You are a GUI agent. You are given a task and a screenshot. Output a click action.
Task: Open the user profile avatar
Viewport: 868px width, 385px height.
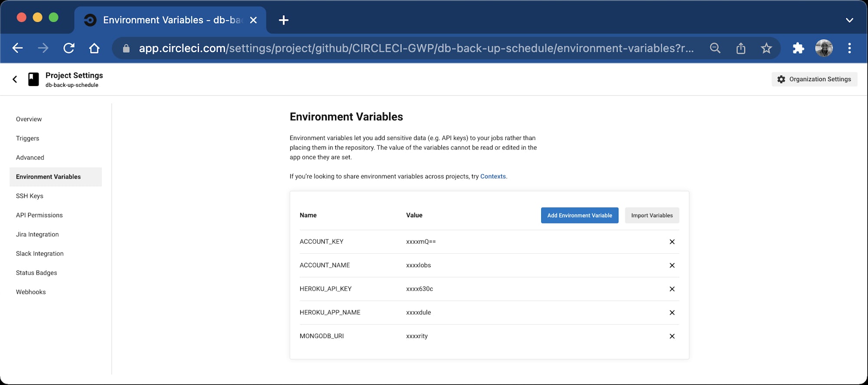824,48
